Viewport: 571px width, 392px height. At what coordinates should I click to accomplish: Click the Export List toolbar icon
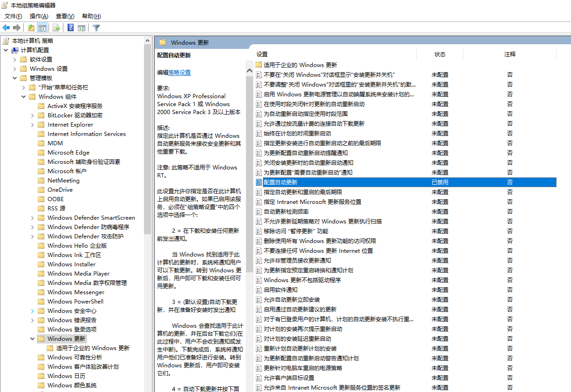click(x=56, y=27)
